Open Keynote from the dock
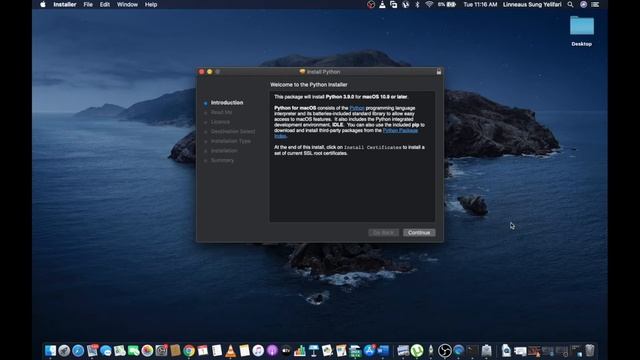 (313, 351)
